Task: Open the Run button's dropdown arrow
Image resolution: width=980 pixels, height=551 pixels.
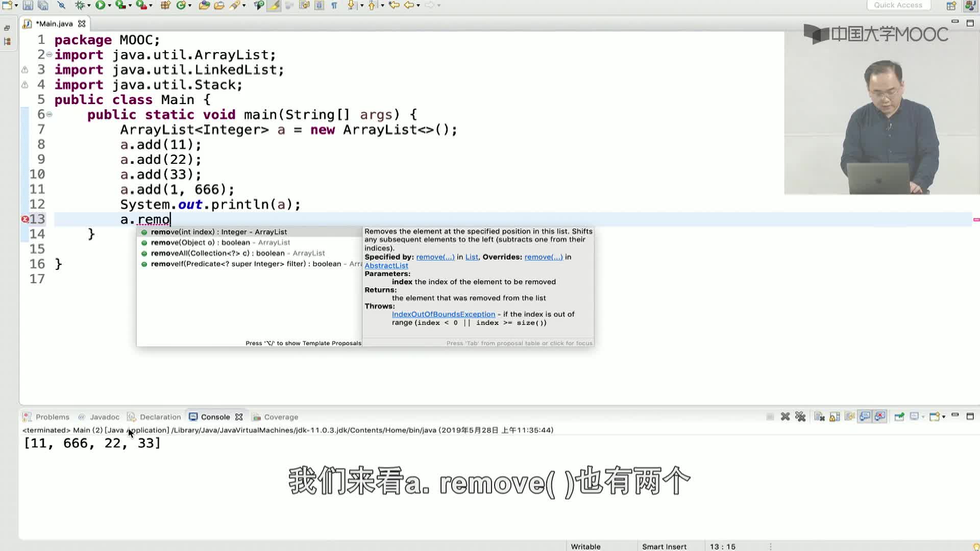Action: [x=109, y=5]
